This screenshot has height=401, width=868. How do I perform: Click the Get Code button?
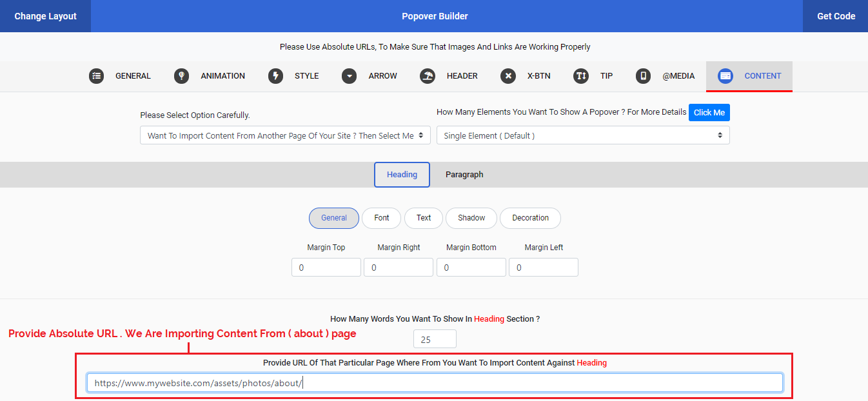click(x=835, y=15)
